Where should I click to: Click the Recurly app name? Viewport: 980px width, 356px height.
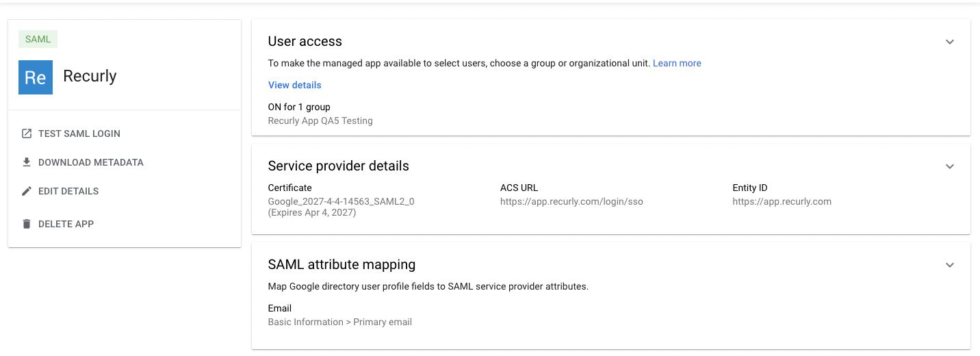pos(90,76)
